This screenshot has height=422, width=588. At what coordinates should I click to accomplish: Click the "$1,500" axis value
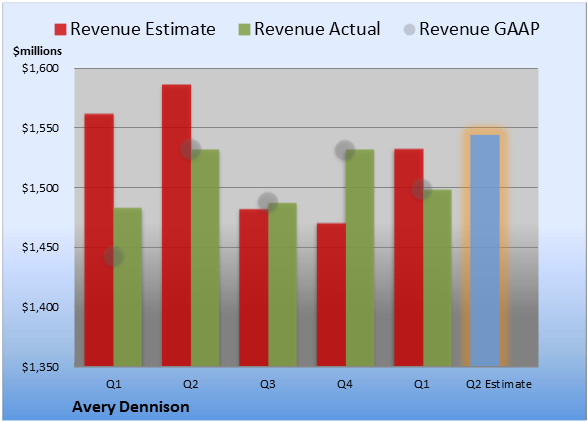coord(40,188)
